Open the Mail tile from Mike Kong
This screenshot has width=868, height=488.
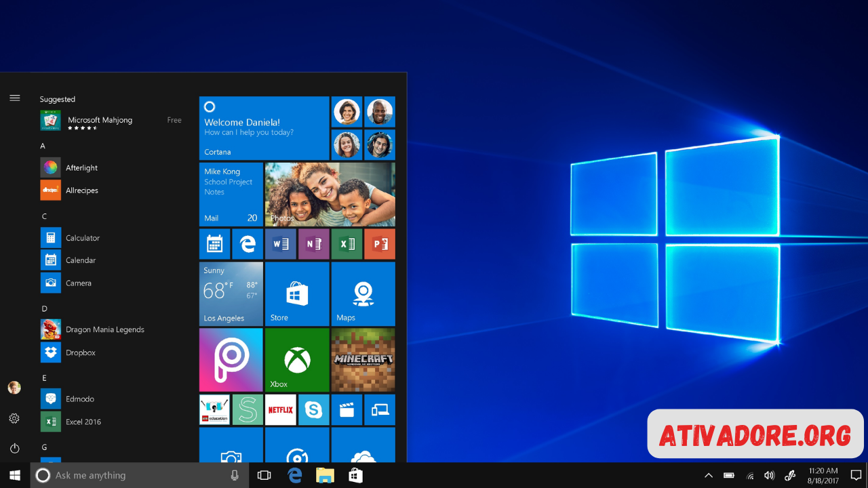pos(231,195)
